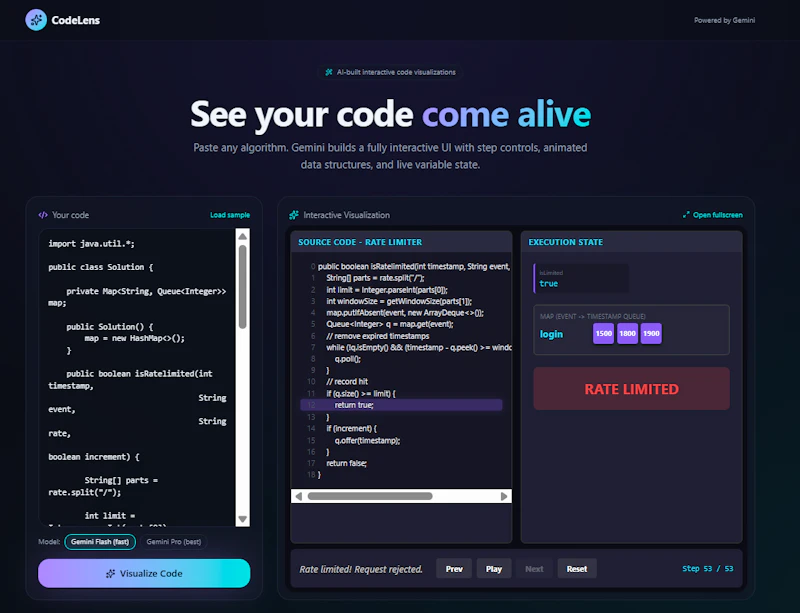Open the visualization in fullscreen
Image resolution: width=800 pixels, height=613 pixels.
713,215
